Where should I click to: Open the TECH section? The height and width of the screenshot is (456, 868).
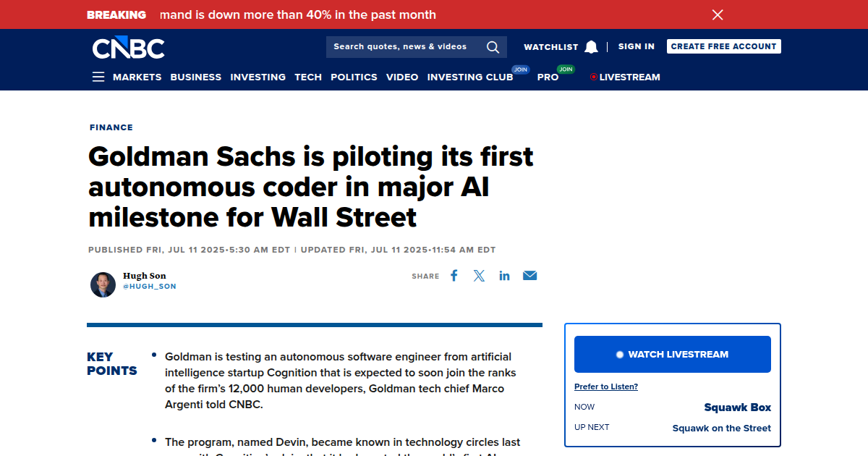[308, 77]
